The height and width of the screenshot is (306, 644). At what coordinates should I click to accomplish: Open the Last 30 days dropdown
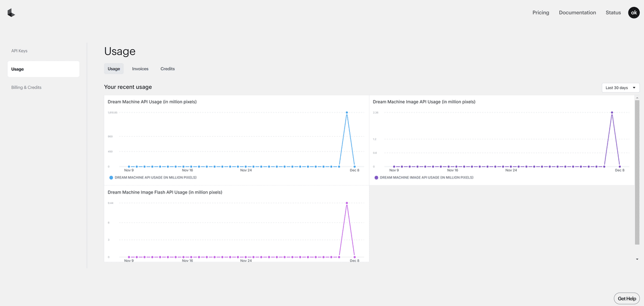coord(620,87)
